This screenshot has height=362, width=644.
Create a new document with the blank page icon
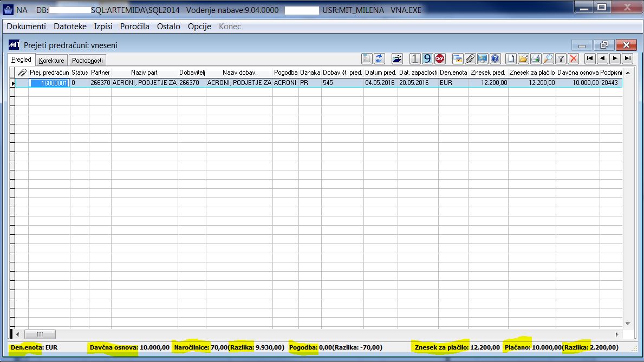click(x=511, y=58)
